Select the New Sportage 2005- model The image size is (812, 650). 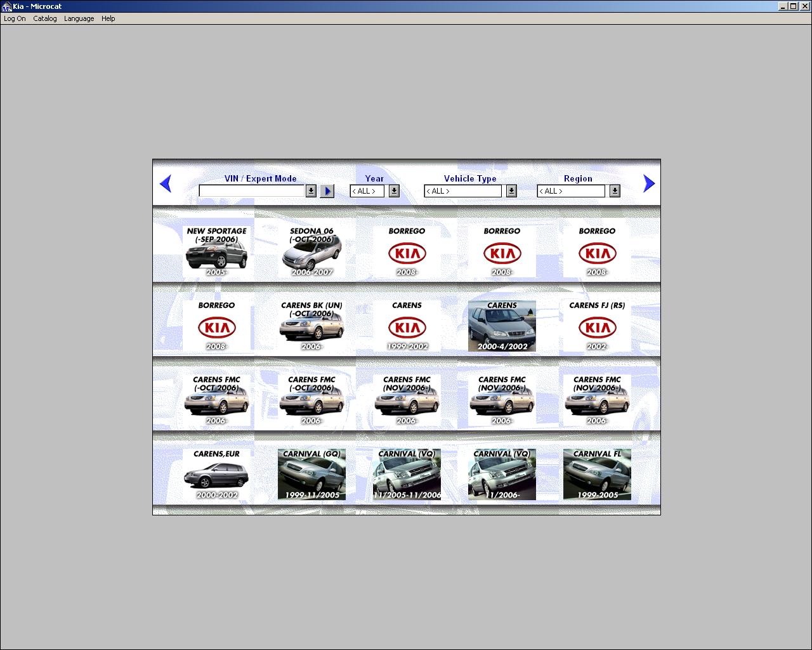click(x=216, y=251)
